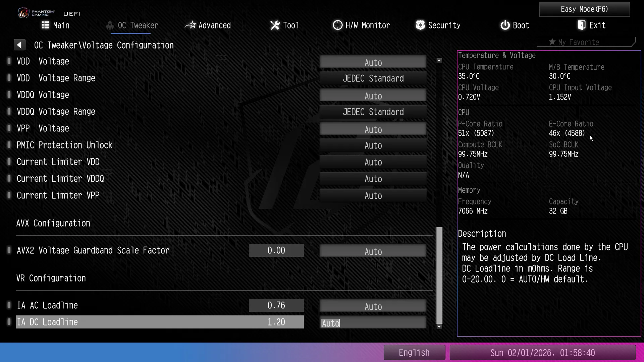Viewport: 644px width, 362px height.
Task: Select the AVX2 Voltage Guardband Auto field
Action: [373, 251]
